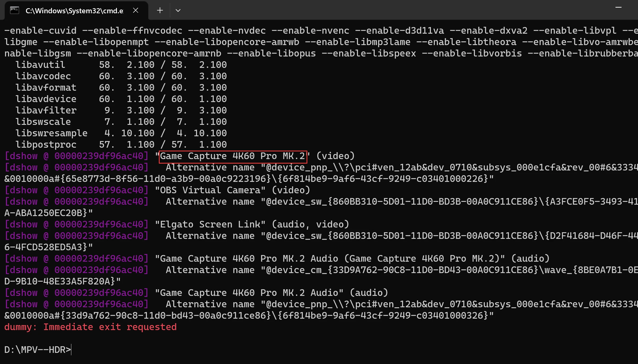Click the D:\MPV--HDR> command prompt line
638x364 pixels.
(38, 350)
